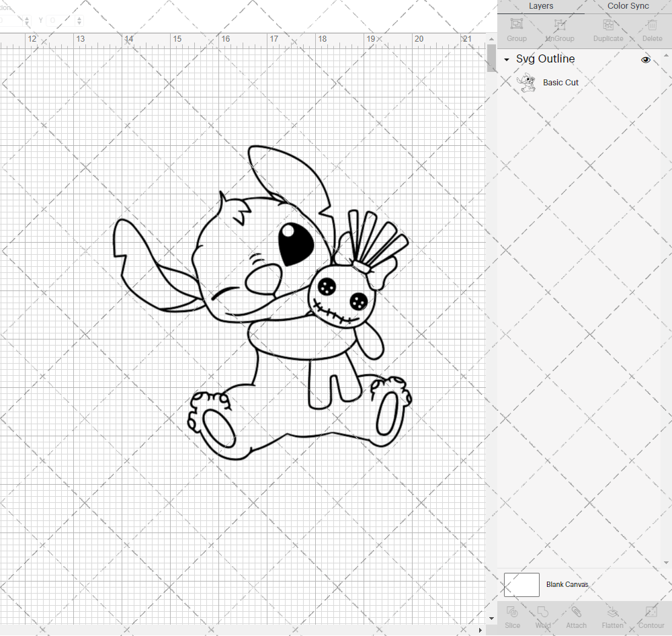Decrease the Y position with down stepper
Image resolution: width=672 pixels, height=636 pixels.
point(79,23)
